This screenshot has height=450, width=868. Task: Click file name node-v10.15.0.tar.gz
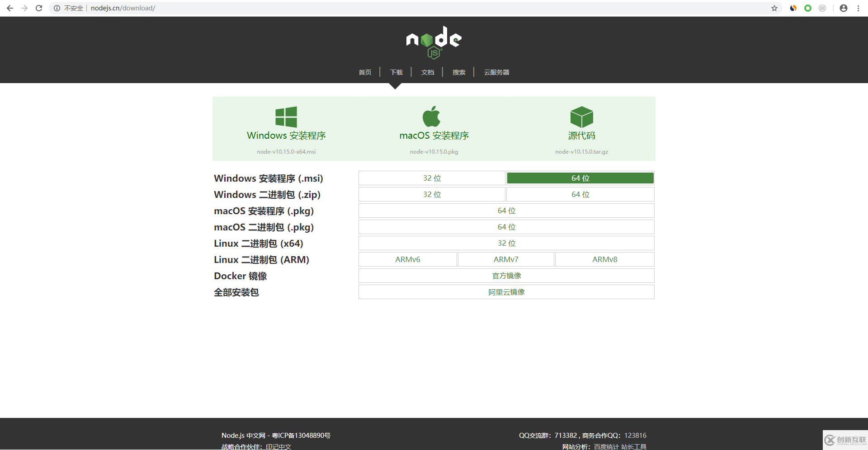click(582, 152)
